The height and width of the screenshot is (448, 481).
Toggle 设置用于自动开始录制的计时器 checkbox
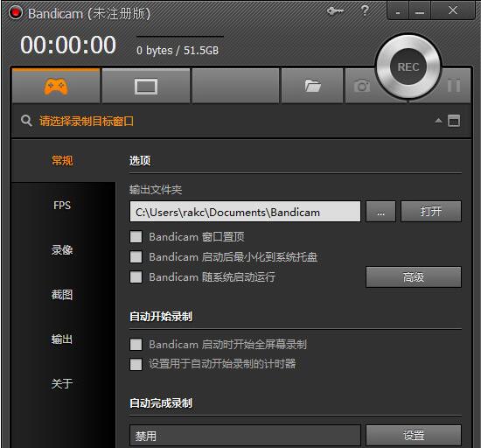tap(136, 364)
